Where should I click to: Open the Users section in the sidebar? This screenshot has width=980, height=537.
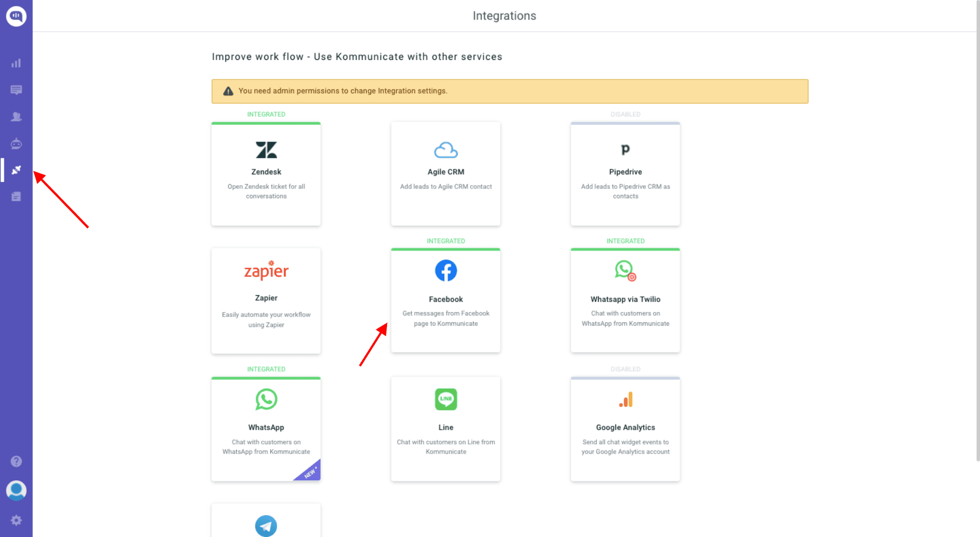16,116
